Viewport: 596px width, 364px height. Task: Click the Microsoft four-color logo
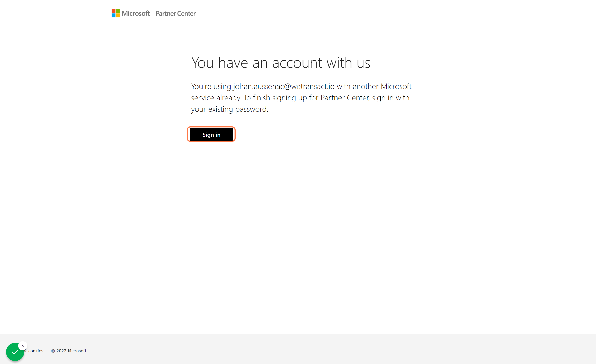pyautogui.click(x=116, y=13)
